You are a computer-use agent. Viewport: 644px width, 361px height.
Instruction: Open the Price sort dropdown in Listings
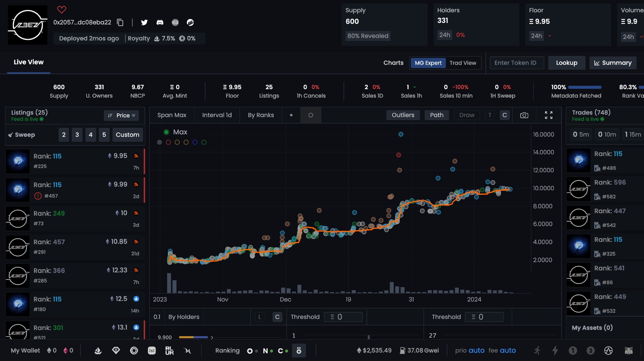[121, 116]
